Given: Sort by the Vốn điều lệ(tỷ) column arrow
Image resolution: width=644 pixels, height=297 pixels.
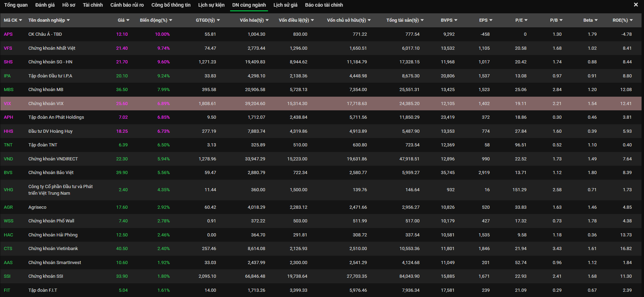Looking at the screenshot, I should click(x=312, y=20).
